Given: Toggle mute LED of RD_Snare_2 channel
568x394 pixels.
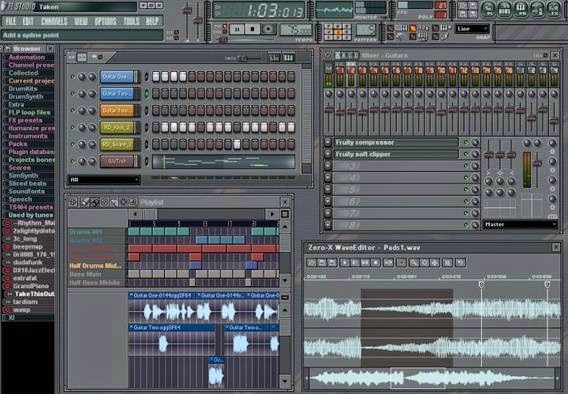Looking at the screenshot, I should pyautogui.click(x=72, y=144).
